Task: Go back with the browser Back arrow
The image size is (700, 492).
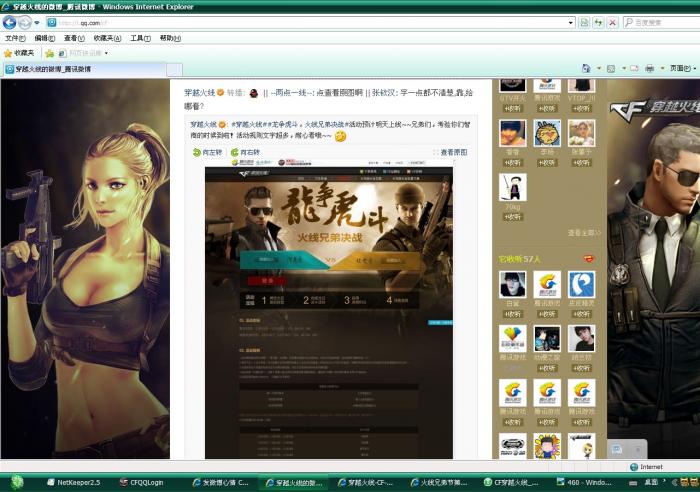Action: pyautogui.click(x=9, y=22)
